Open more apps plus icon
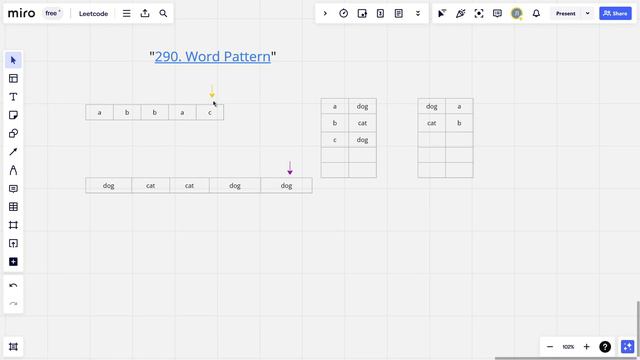Viewport: 640px width, 360px height. click(13, 262)
